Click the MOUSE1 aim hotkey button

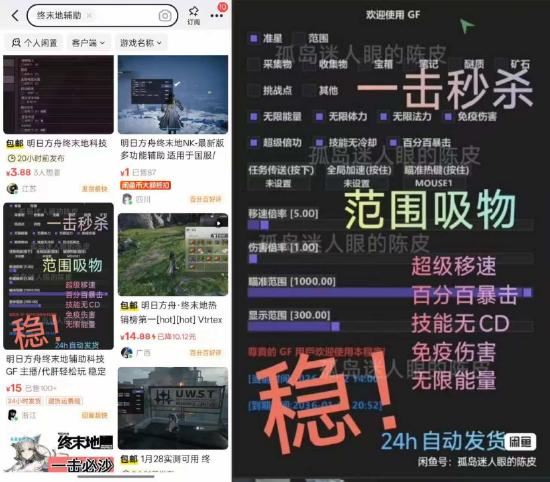coord(434,183)
